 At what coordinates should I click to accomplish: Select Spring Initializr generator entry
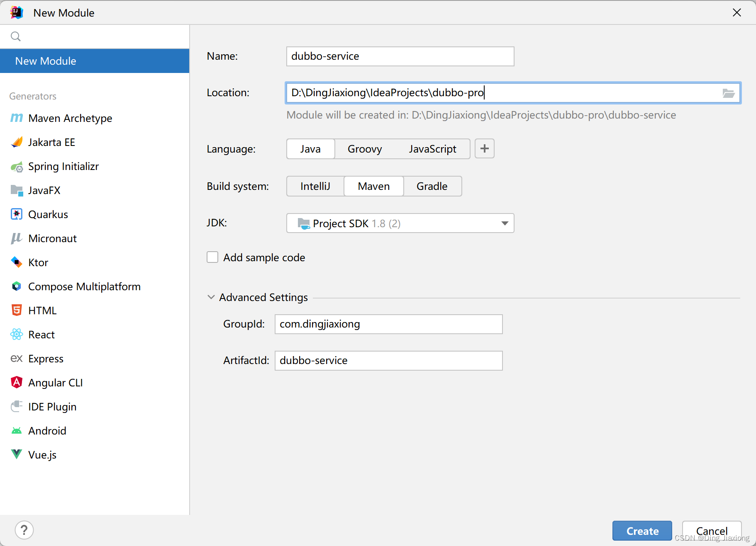coord(95,166)
